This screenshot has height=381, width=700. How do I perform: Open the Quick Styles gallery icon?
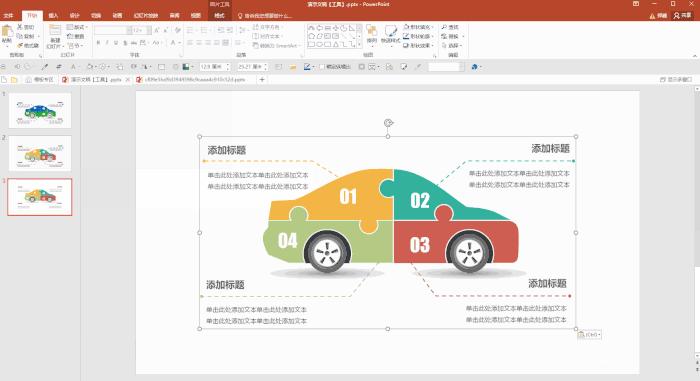[391, 31]
